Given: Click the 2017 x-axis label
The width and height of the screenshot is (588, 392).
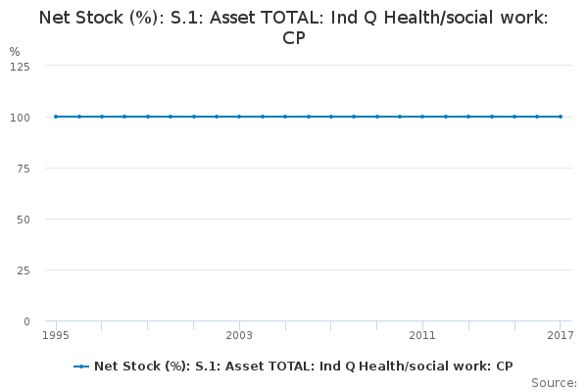Looking at the screenshot, I should 560,335.
